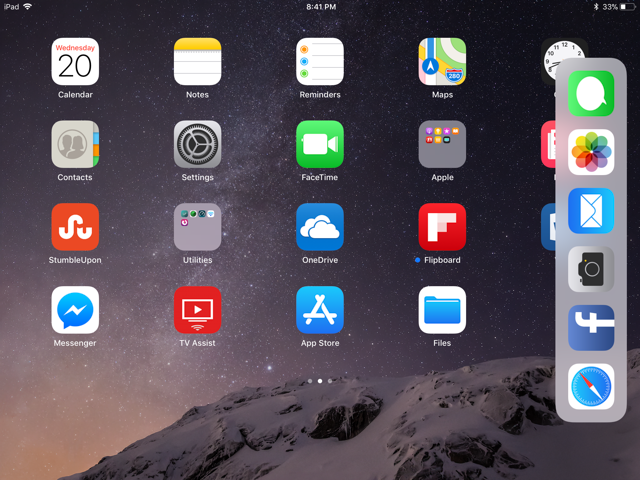Tap the 33% battery percentage text

point(610,7)
